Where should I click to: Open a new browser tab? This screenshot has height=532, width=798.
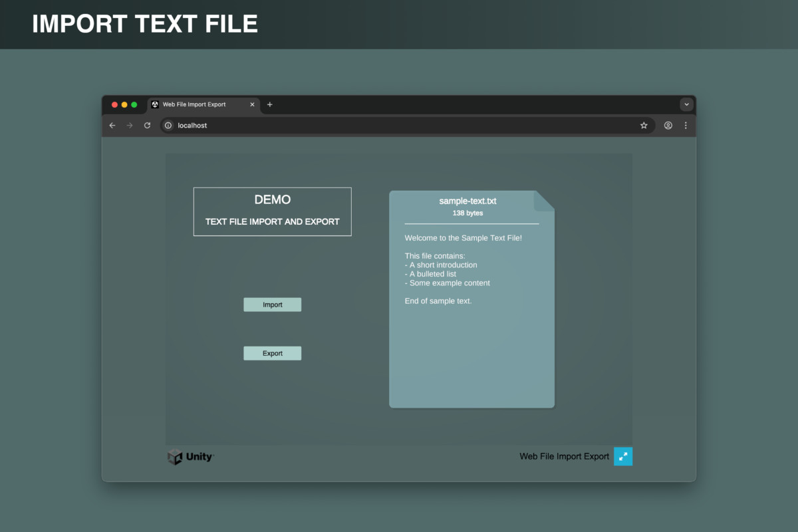[269, 104]
